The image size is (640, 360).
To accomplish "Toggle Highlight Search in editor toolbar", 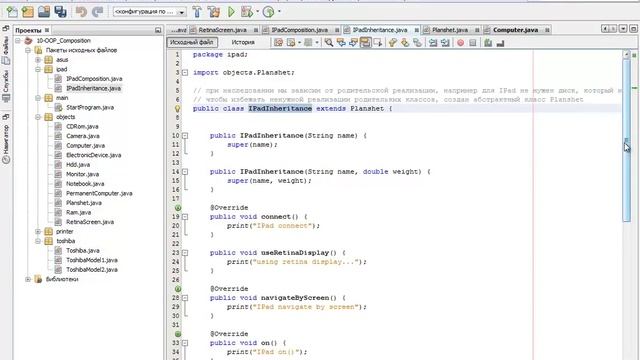I will click(365, 42).
